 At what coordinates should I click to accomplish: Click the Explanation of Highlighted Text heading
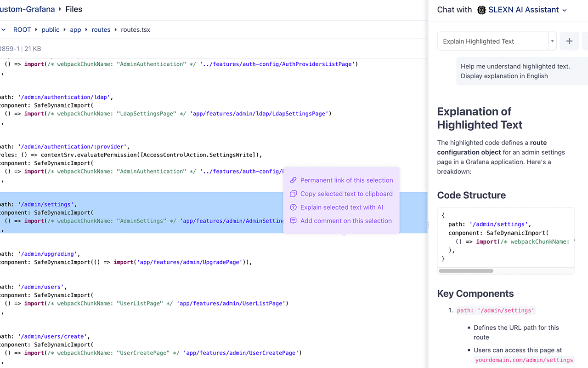pos(480,118)
